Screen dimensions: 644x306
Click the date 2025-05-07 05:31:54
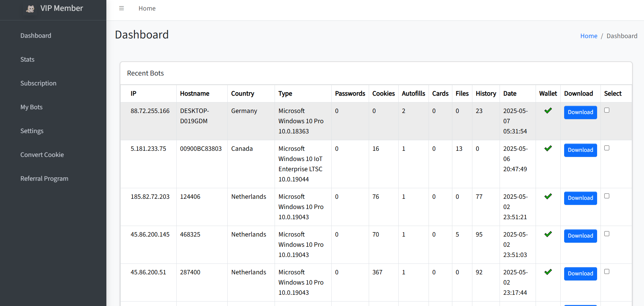(x=516, y=121)
